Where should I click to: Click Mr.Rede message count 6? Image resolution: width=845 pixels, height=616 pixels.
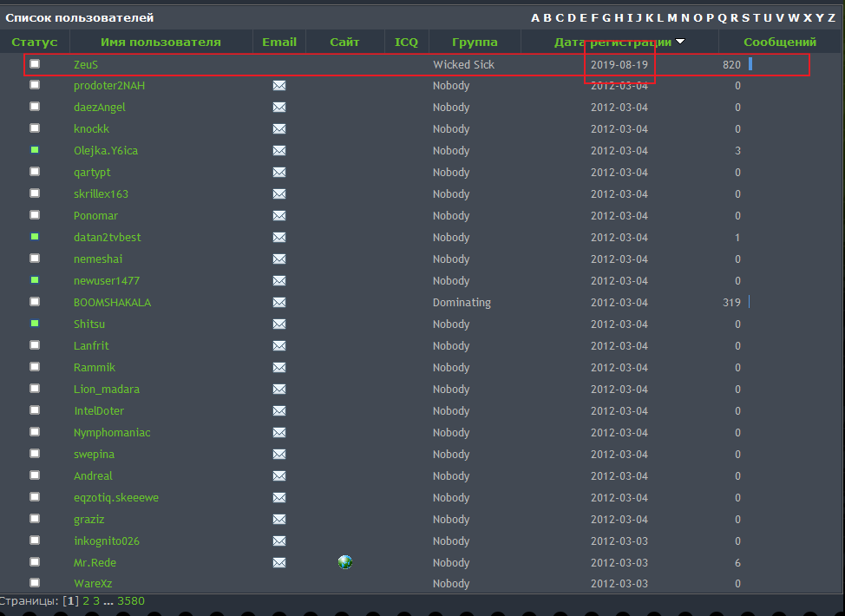[737, 563]
